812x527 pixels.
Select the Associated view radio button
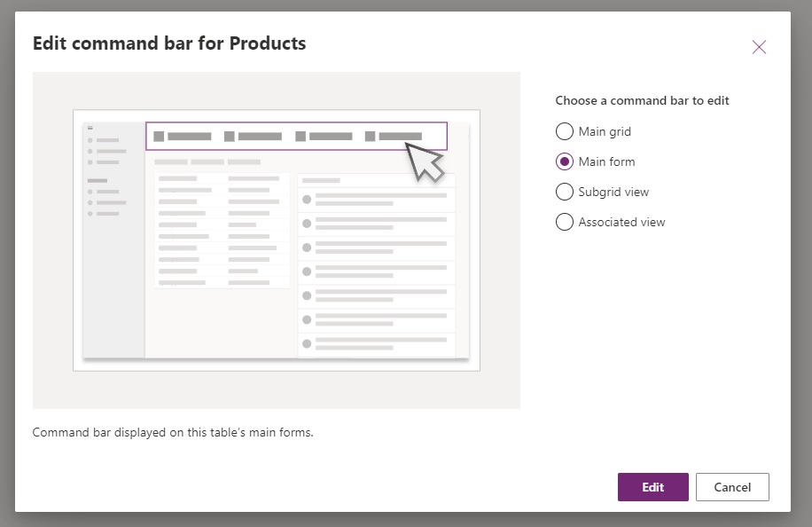(564, 222)
